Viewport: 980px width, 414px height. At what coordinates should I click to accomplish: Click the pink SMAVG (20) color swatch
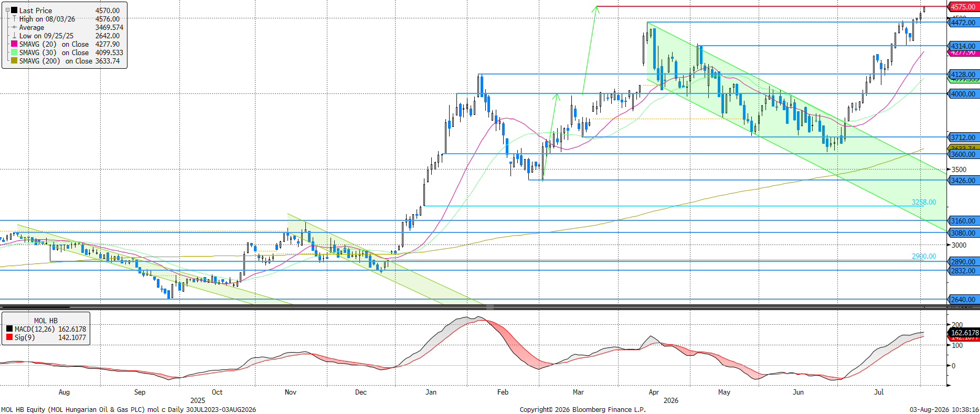[x=14, y=44]
